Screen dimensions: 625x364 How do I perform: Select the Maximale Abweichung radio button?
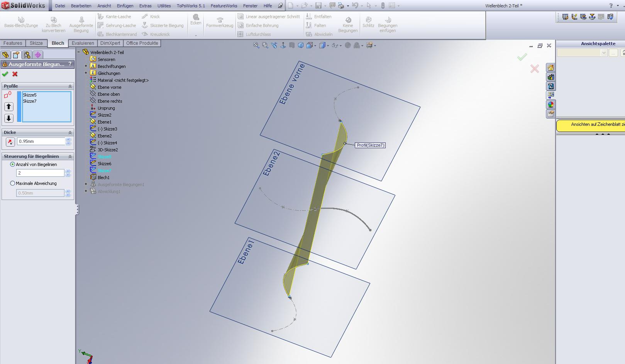click(13, 183)
